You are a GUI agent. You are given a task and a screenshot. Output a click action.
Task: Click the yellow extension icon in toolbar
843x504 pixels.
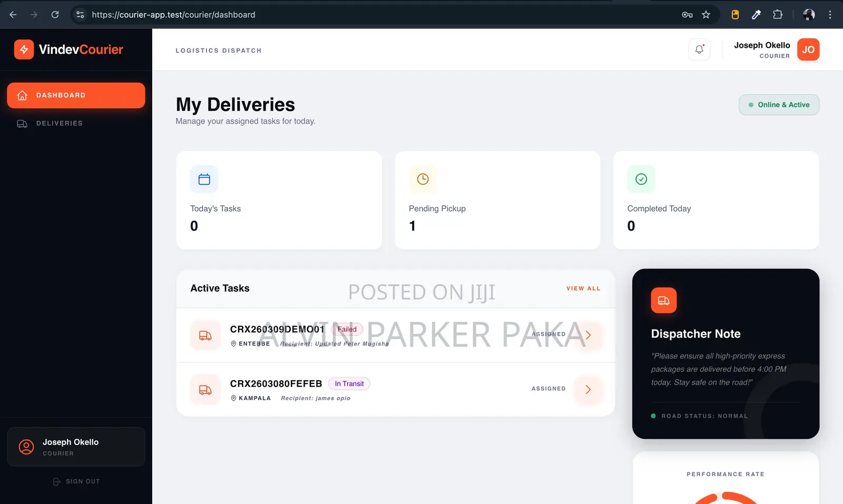(735, 15)
